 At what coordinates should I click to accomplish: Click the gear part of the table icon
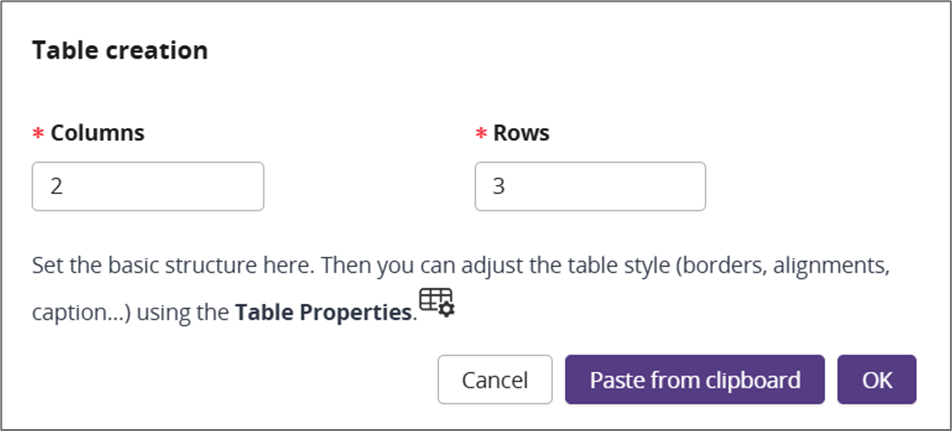(447, 310)
